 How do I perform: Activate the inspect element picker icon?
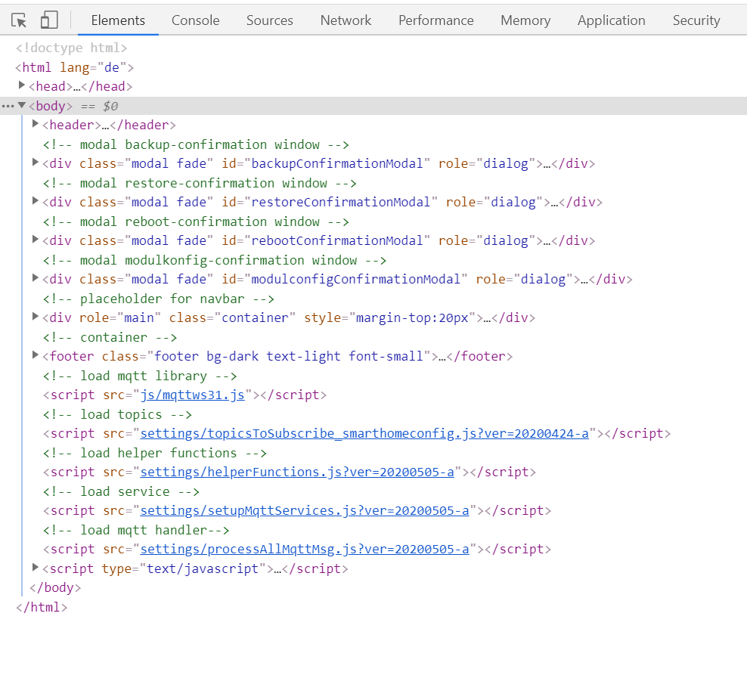point(19,20)
